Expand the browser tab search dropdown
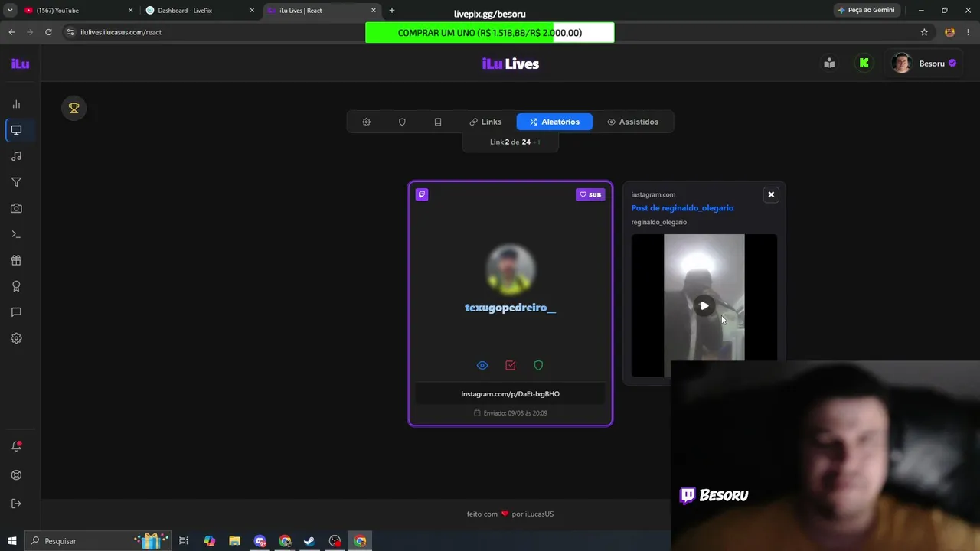The height and width of the screenshot is (551, 980). (x=10, y=11)
